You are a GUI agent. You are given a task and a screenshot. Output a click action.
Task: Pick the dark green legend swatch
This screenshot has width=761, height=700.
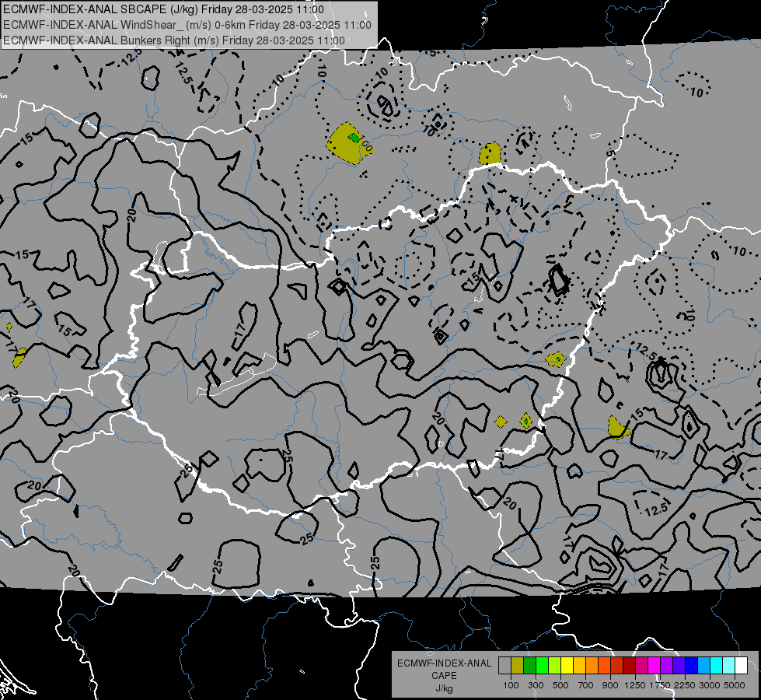point(529,666)
